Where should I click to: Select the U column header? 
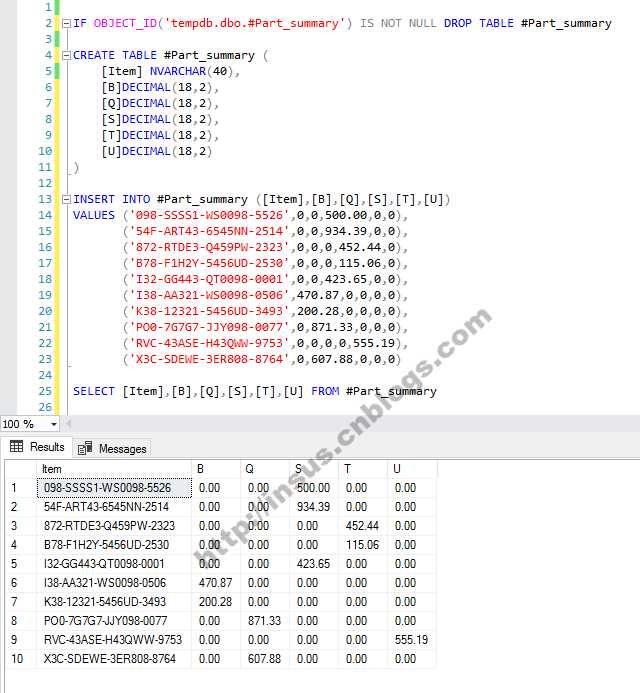tap(412, 469)
